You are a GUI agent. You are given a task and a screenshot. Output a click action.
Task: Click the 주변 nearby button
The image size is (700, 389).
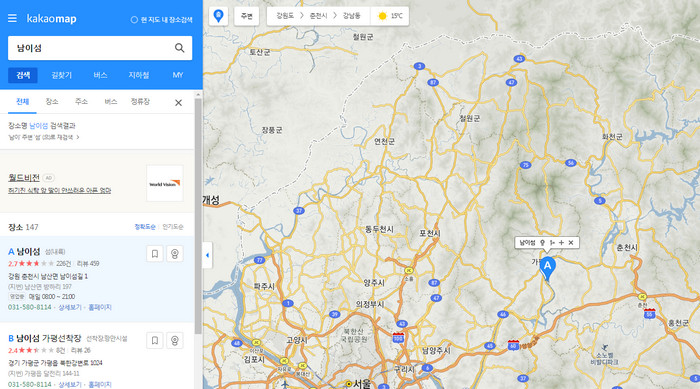tap(246, 16)
